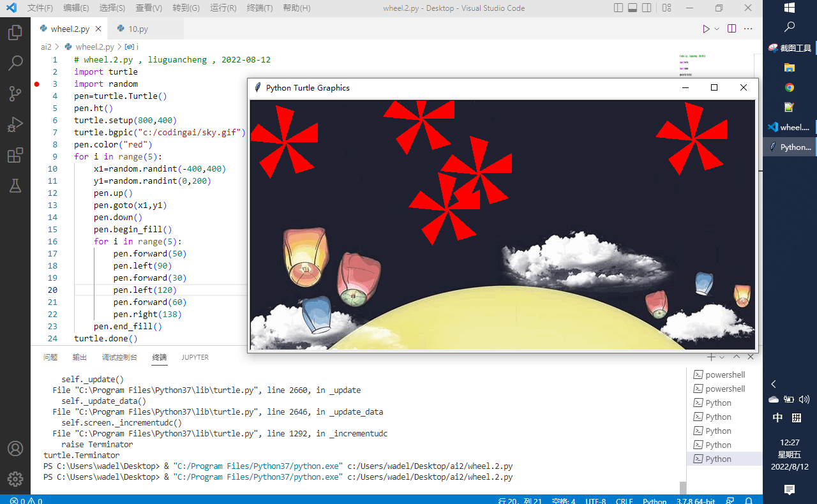
Task: Open the Explorer view in activity bar
Action: coord(15,33)
